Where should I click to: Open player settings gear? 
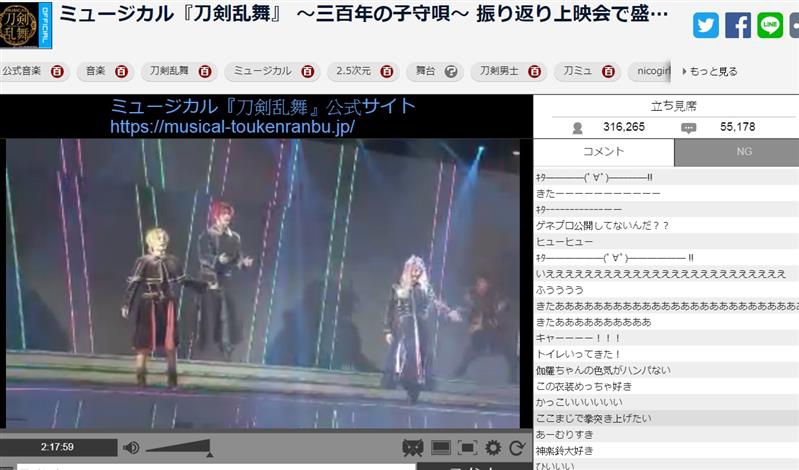point(493,448)
